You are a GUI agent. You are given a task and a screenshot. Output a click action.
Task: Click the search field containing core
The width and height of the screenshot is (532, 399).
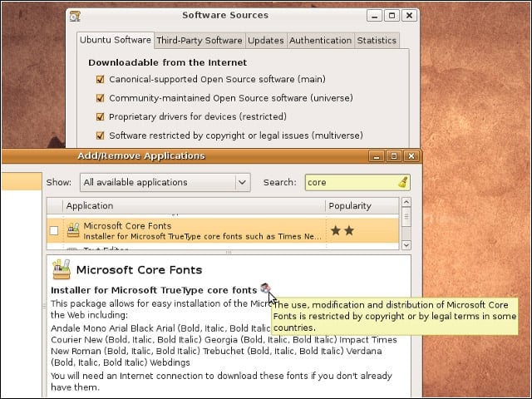point(357,182)
